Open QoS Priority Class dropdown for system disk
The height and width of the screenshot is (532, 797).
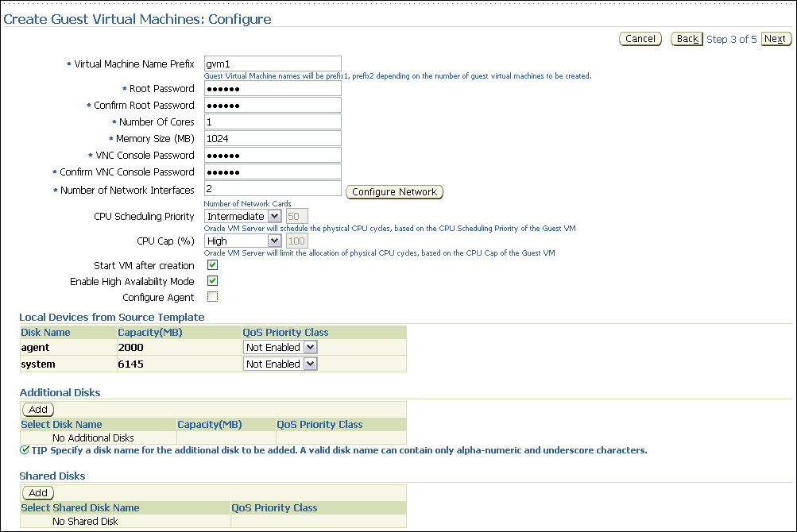pyautogui.click(x=280, y=364)
